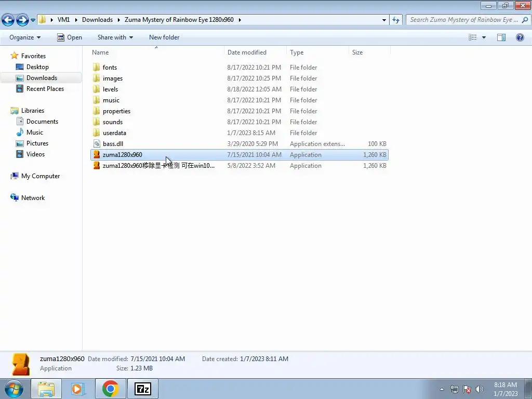The width and height of the screenshot is (532, 399).
Task: Launch Windows Media Player from the taskbar
Action: coord(78,389)
